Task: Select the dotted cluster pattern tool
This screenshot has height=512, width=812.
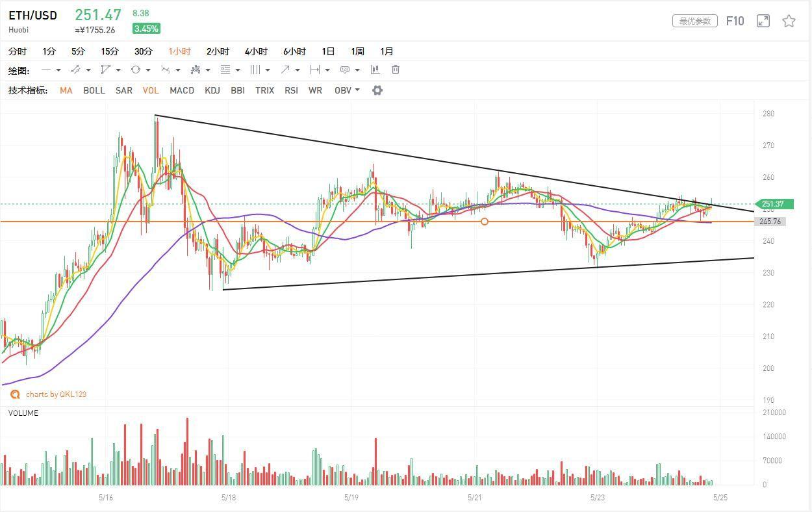Action: [195, 70]
